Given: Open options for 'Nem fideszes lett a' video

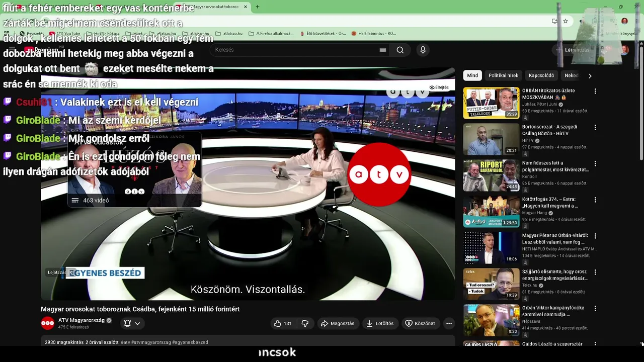Looking at the screenshot, I should point(595,164).
